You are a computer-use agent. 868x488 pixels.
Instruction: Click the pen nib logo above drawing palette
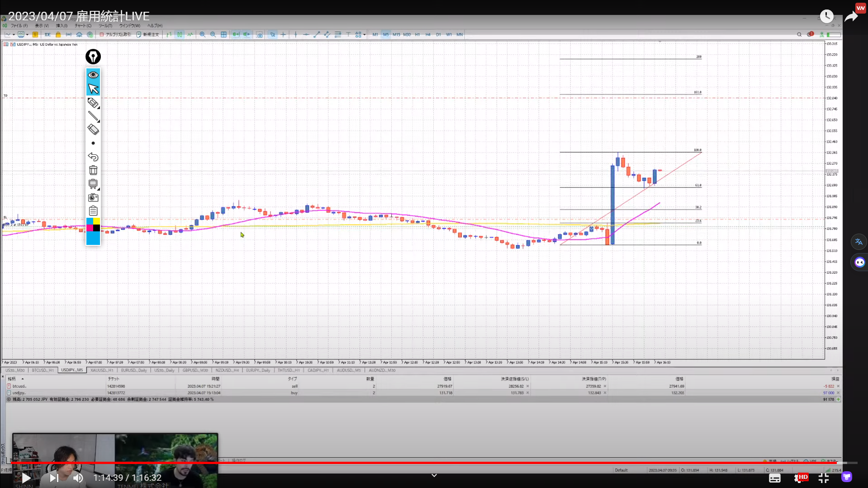coord(93,57)
